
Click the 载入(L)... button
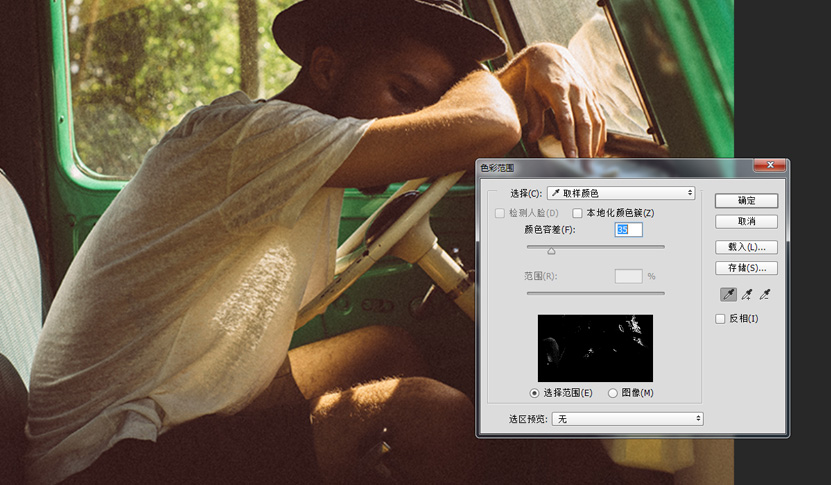[746, 247]
